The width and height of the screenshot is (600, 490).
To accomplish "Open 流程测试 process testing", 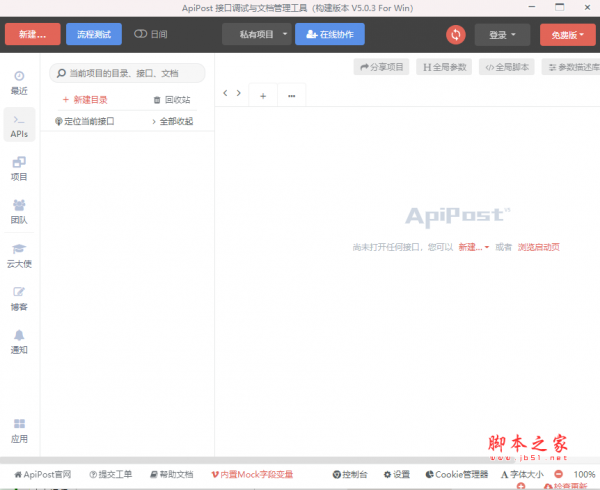I will (94, 34).
